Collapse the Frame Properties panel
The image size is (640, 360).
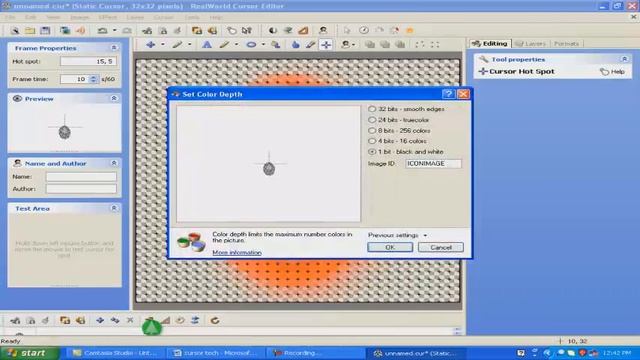click(114, 48)
